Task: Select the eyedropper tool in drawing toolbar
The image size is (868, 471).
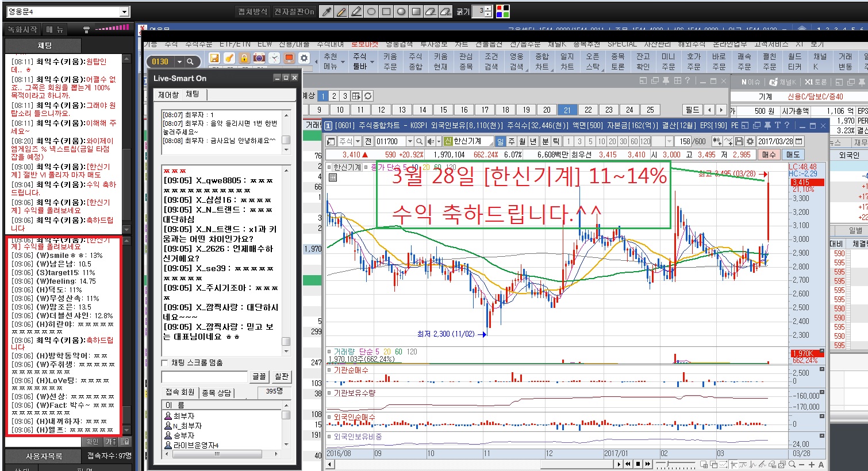Action: pos(327,11)
